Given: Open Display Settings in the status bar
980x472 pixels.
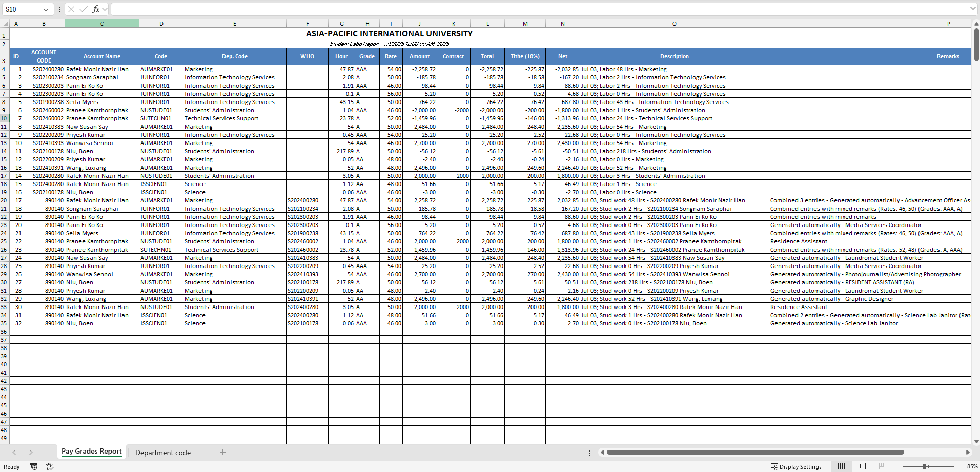Looking at the screenshot, I should 797,467.
